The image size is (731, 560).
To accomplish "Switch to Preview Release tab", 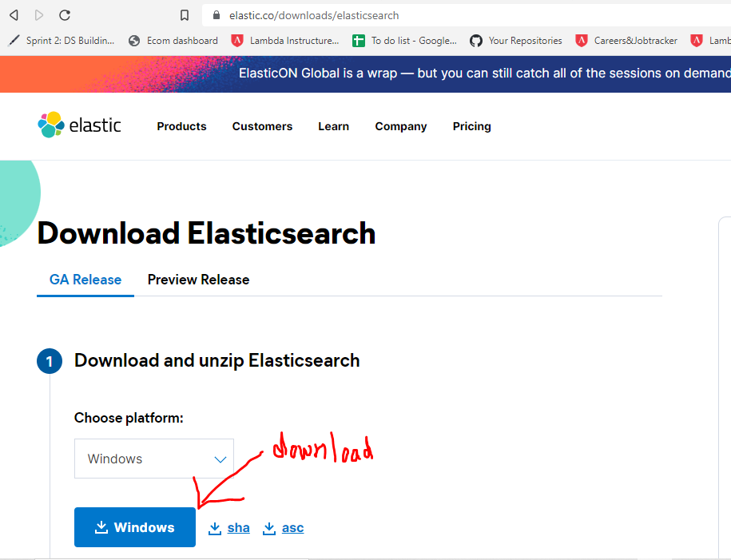I will tap(199, 280).
